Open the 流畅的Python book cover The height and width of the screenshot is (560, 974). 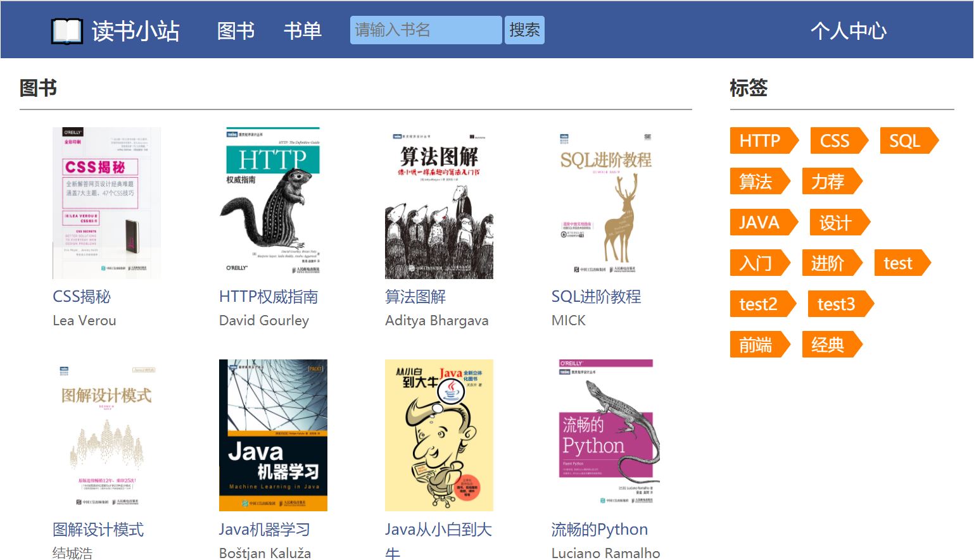(605, 435)
